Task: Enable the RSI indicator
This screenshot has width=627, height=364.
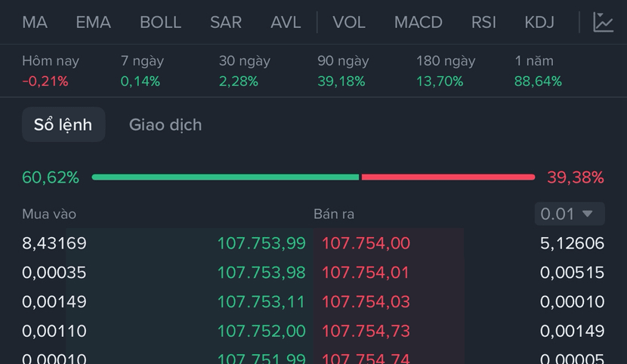Action: [483, 23]
